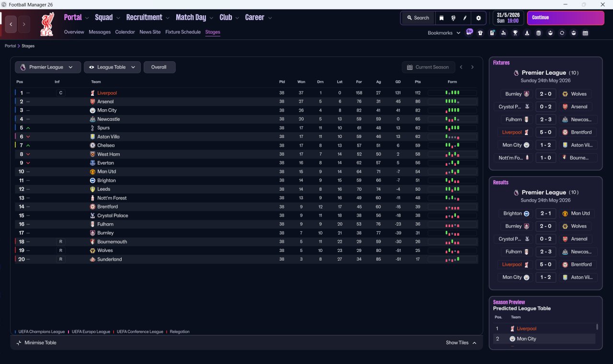Open the 9+ messages notification bubble

coord(469,32)
